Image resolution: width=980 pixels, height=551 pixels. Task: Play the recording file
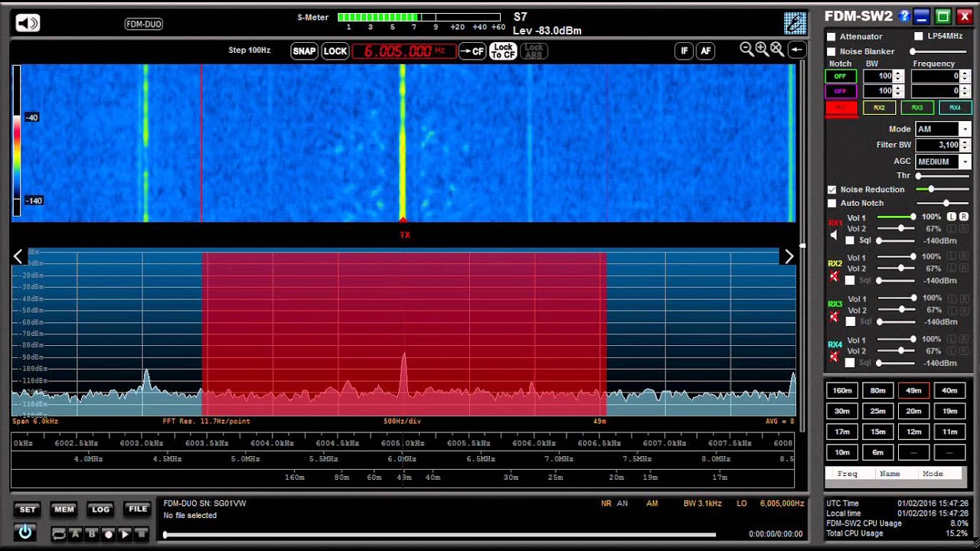click(125, 533)
